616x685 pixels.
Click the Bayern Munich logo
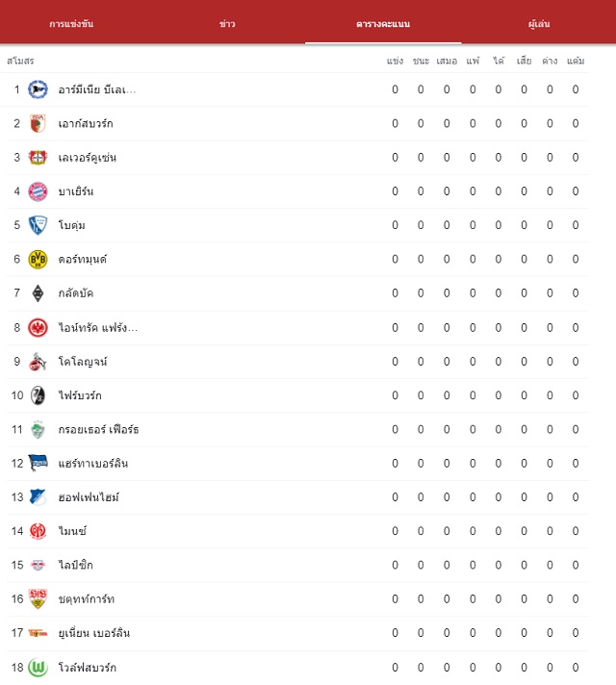[x=38, y=191]
